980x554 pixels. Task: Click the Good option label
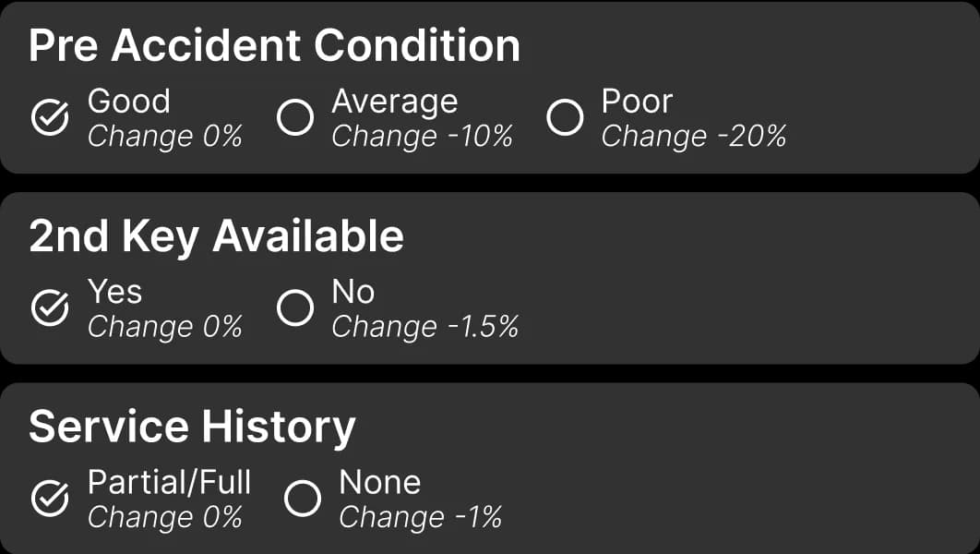129,101
